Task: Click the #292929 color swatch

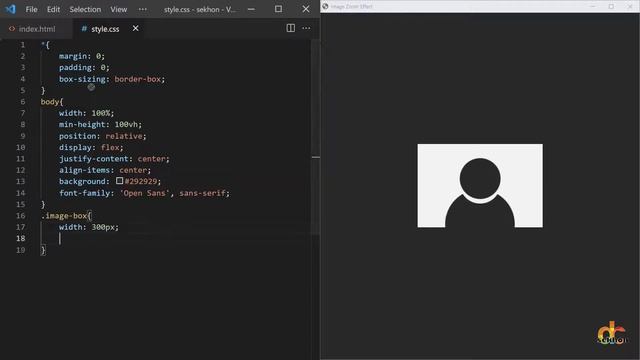Action: coord(119,180)
